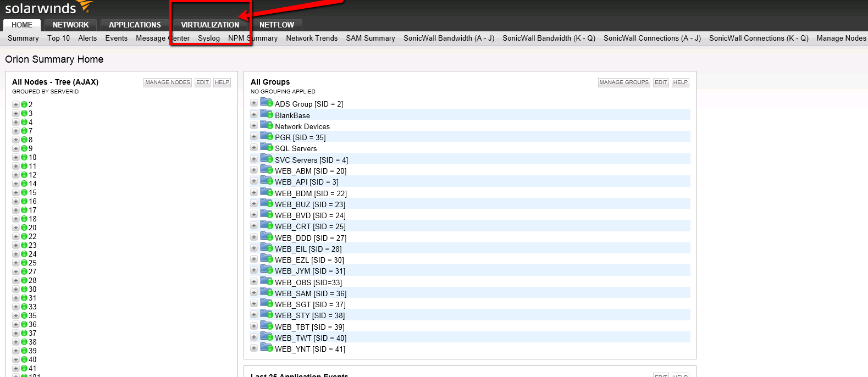Click the WEB_TBT group folder icon
The image size is (868, 377).
[x=267, y=325]
